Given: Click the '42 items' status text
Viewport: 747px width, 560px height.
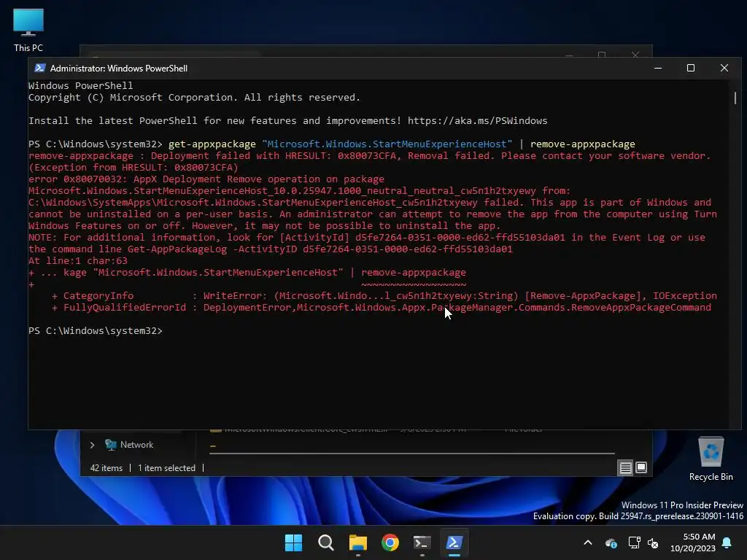Looking at the screenshot, I should pyautogui.click(x=107, y=468).
